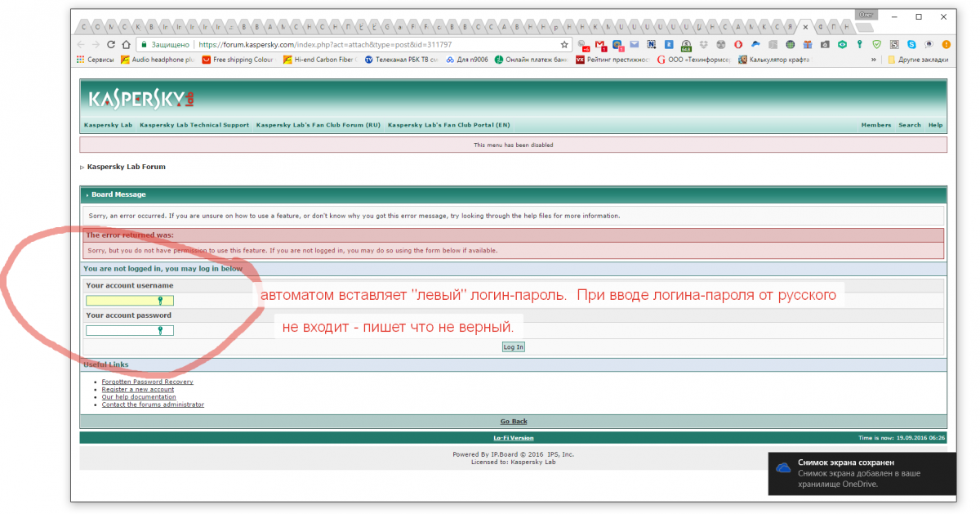
Task: Click the Log In button
Action: click(514, 347)
